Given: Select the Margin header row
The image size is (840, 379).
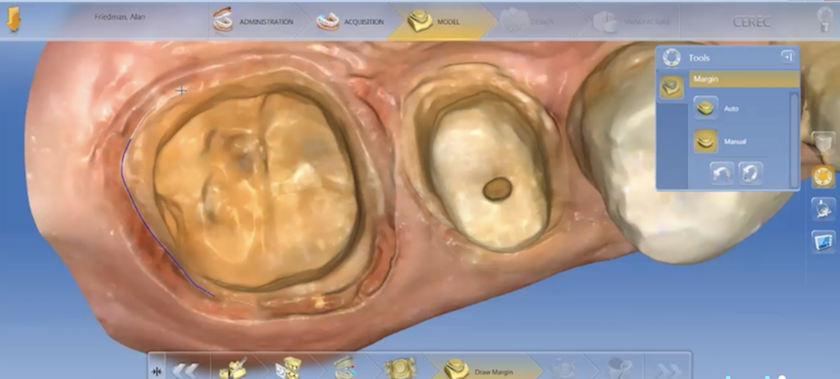Looking at the screenshot, I should (744, 79).
